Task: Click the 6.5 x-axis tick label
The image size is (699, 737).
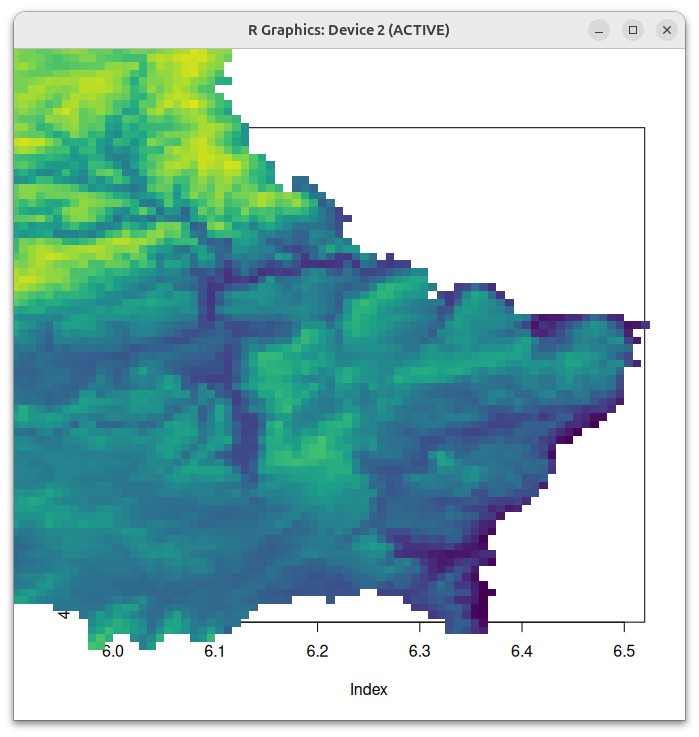Action: [x=624, y=651]
